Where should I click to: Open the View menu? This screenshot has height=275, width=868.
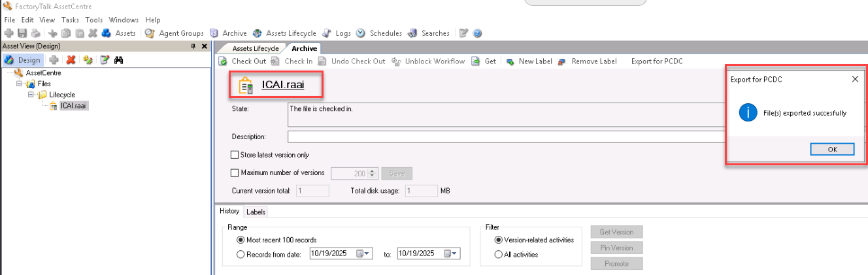point(47,20)
